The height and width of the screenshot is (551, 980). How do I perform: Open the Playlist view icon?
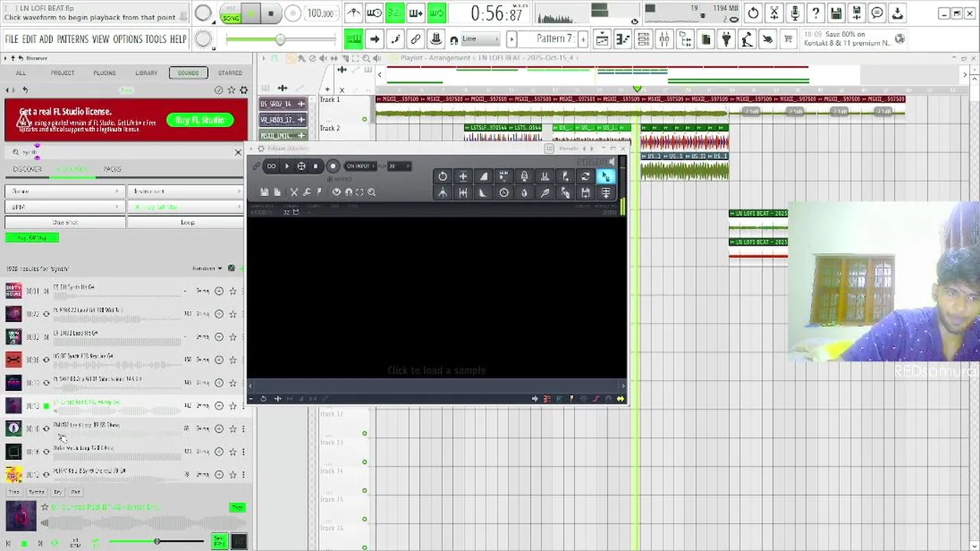603,39
